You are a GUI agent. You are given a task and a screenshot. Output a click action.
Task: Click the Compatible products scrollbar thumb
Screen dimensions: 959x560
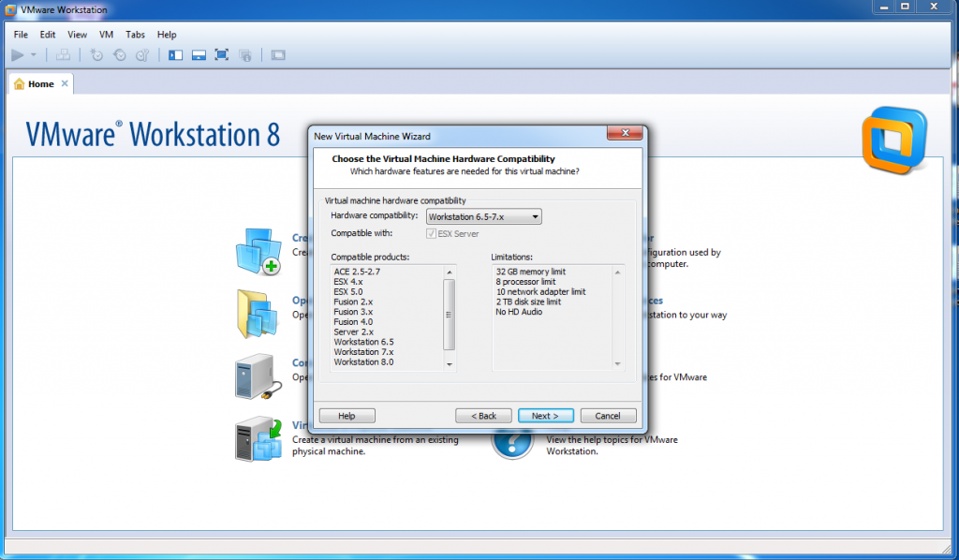449,315
